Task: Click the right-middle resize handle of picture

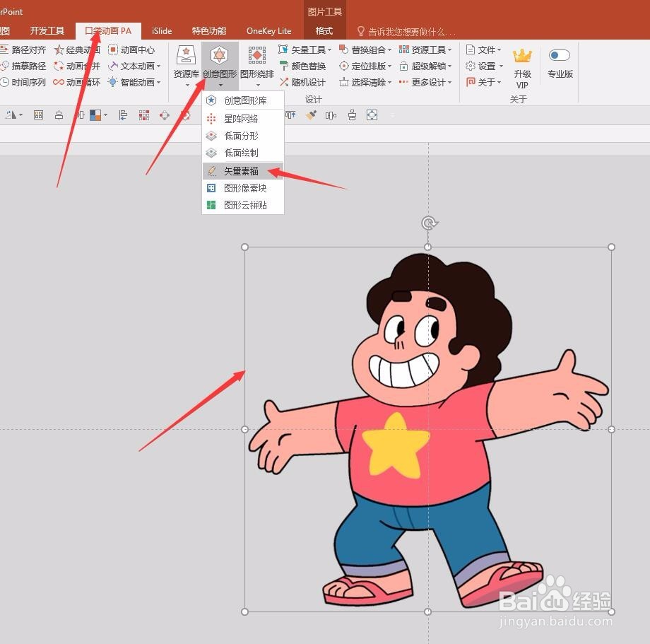Action: (611, 429)
